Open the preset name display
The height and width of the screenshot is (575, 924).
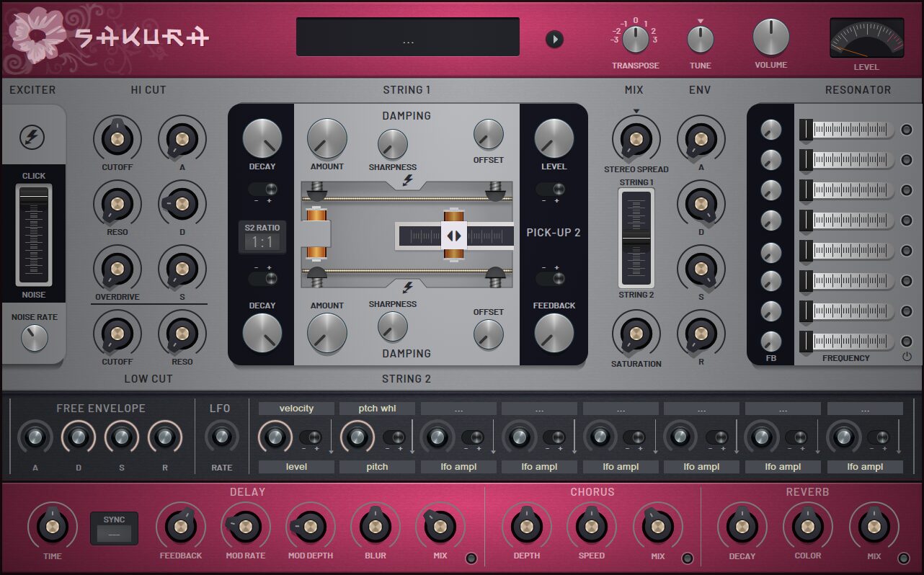click(x=408, y=37)
